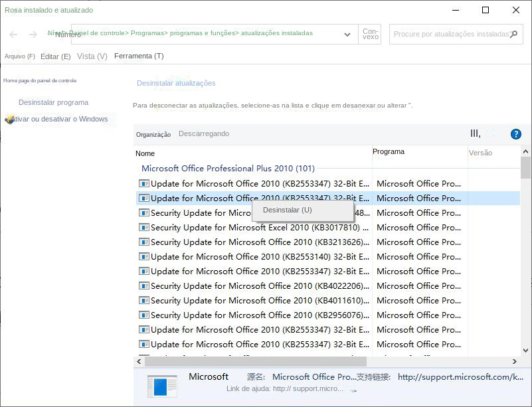
Task: Click the vertical scrollbar down arrow
Action: (x=525, y=351)
